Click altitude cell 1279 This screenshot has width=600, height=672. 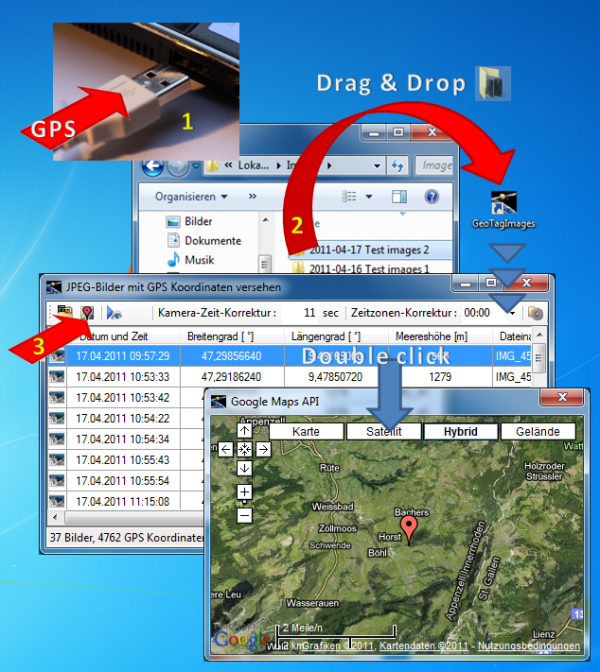tap(440, 377)
